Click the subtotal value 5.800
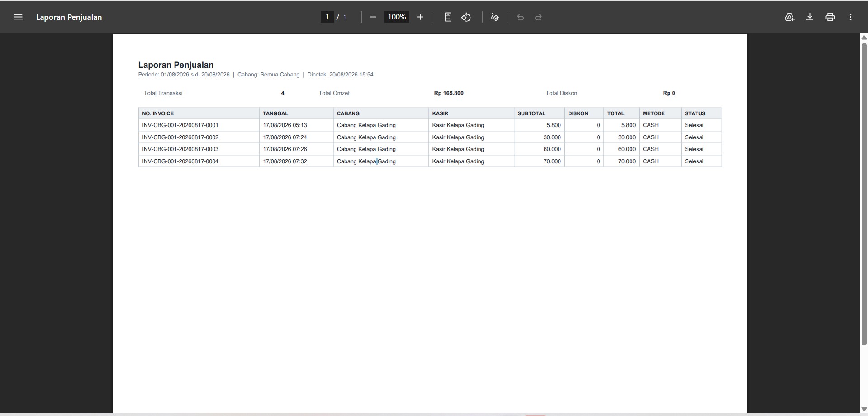The image size is (868, 416). tap(554, 125)
